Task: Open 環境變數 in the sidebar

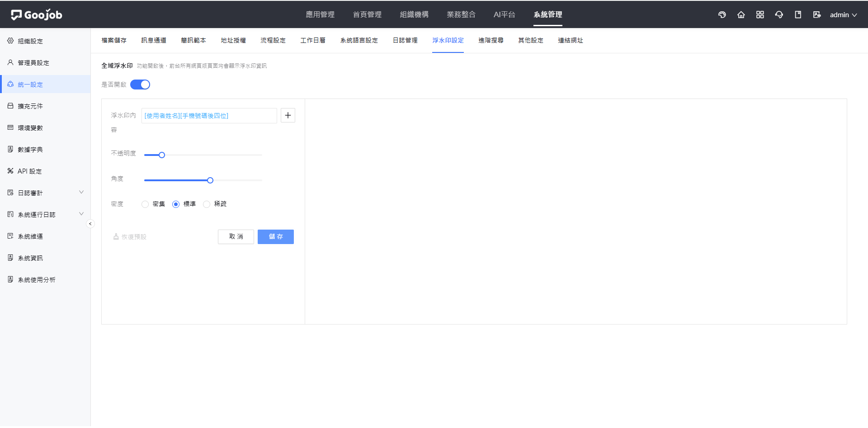Action: point(45,127)
